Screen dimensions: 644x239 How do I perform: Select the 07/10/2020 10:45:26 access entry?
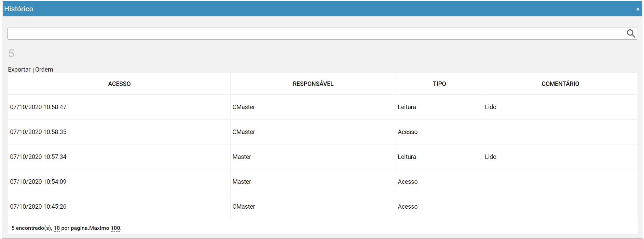pos(38,207)
